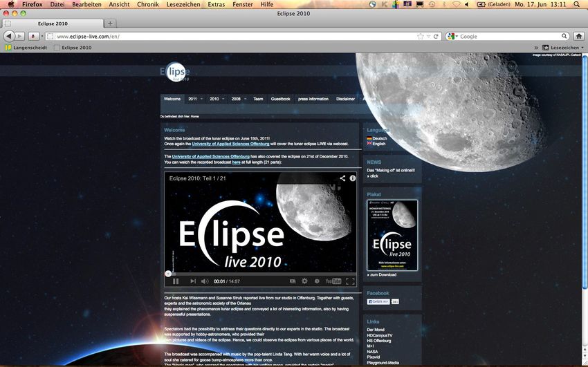Open the Eclipse live 2010 poster thumbnail

(392, 235)
